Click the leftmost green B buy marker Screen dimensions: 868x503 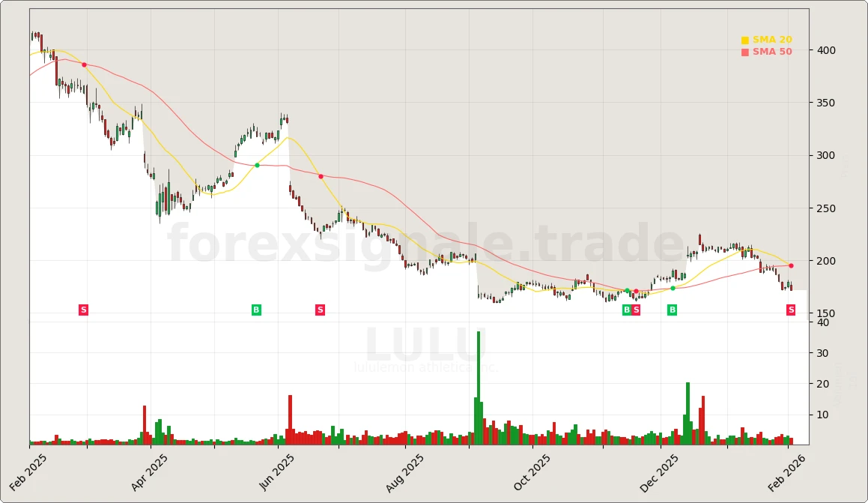pos(256,310)
